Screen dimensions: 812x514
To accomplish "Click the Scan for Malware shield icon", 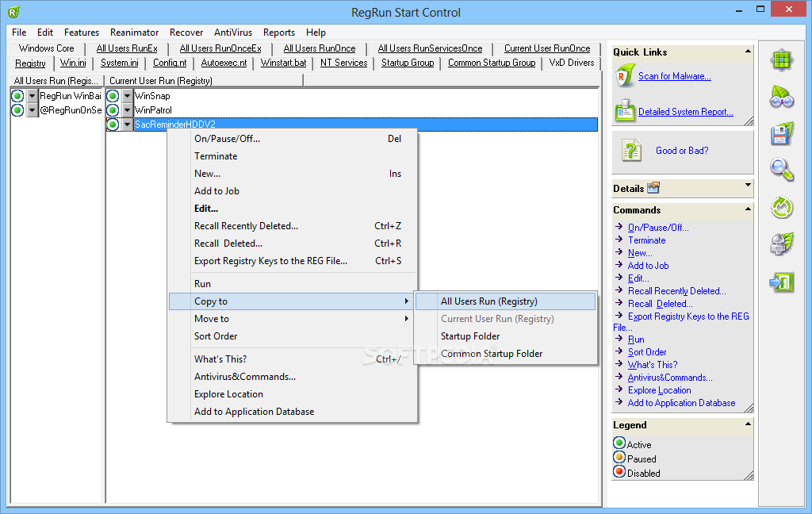I will tap(625, 76).
